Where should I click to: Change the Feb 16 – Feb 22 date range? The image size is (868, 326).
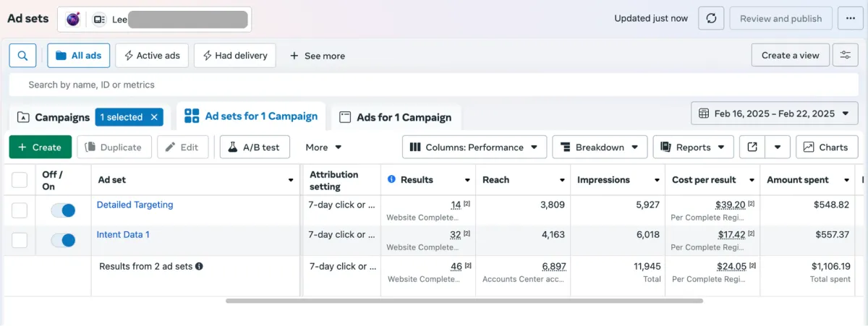point(774,113)
